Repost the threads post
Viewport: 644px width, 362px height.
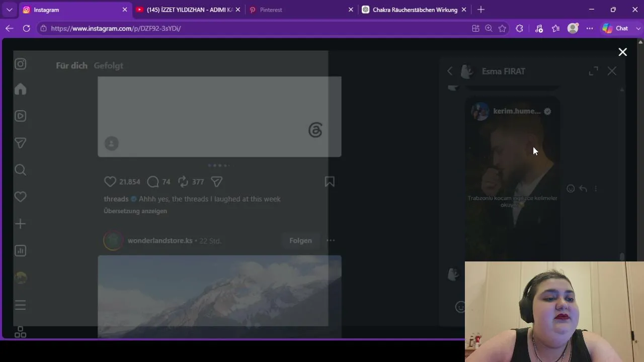point(183,182)
